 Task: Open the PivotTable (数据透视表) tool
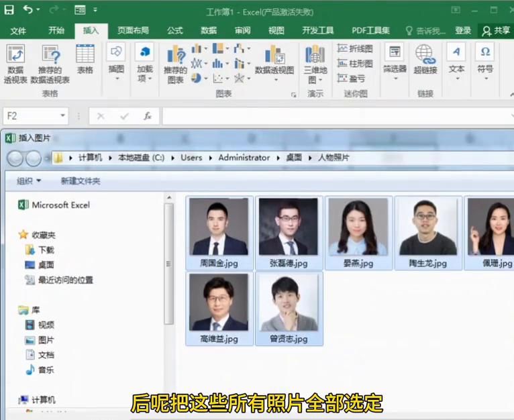15,64
